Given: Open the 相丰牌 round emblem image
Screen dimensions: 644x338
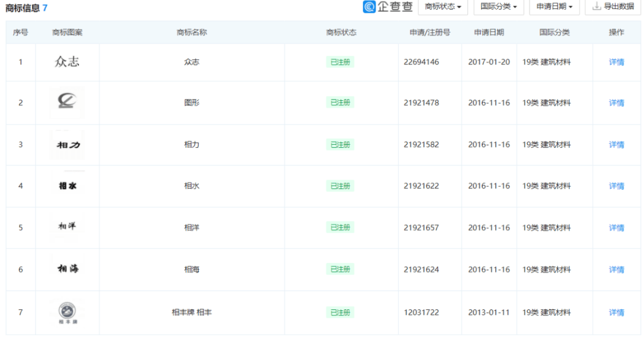Looking at the screenshot, I should [67, 312].
